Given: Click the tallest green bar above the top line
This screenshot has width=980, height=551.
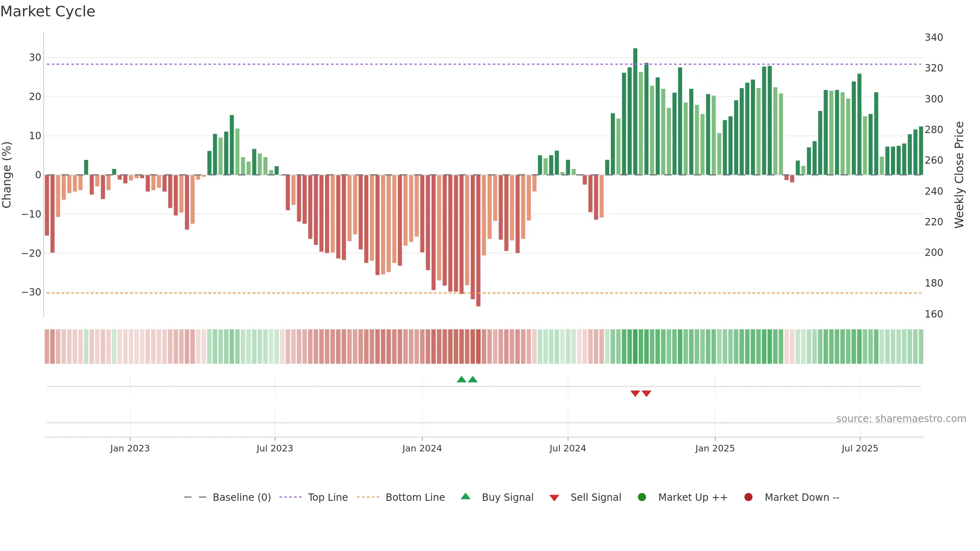Looking at the screenshot, I should tap(635, 111).
